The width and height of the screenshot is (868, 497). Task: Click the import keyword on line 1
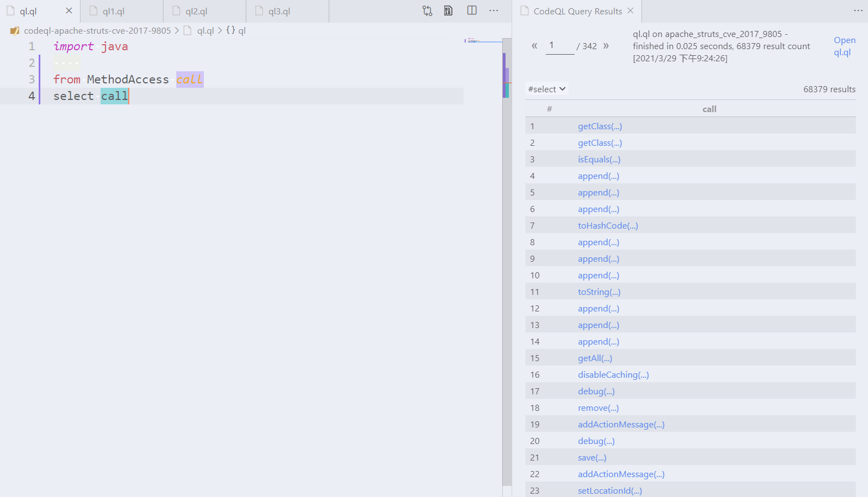(x=73, y=46)
